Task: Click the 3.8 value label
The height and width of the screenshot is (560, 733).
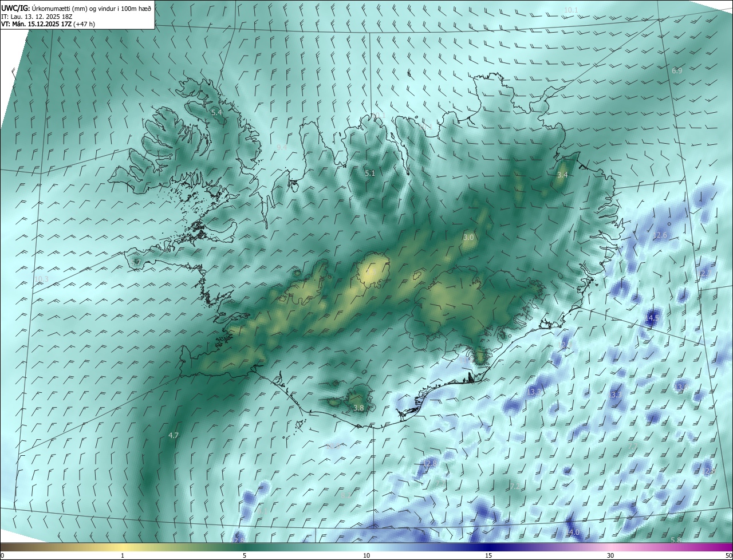Action: [358, 408]
